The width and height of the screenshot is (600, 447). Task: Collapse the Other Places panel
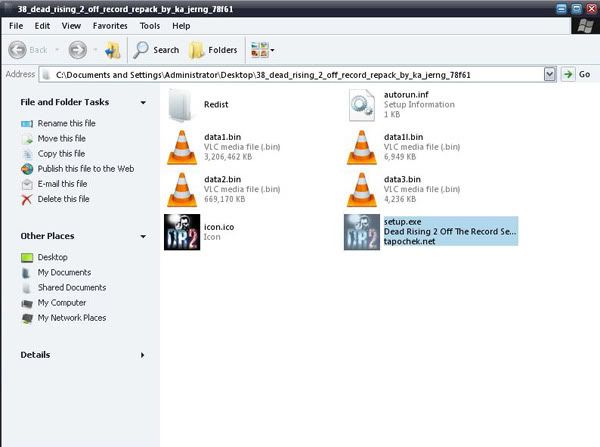[x=143, y=237]
